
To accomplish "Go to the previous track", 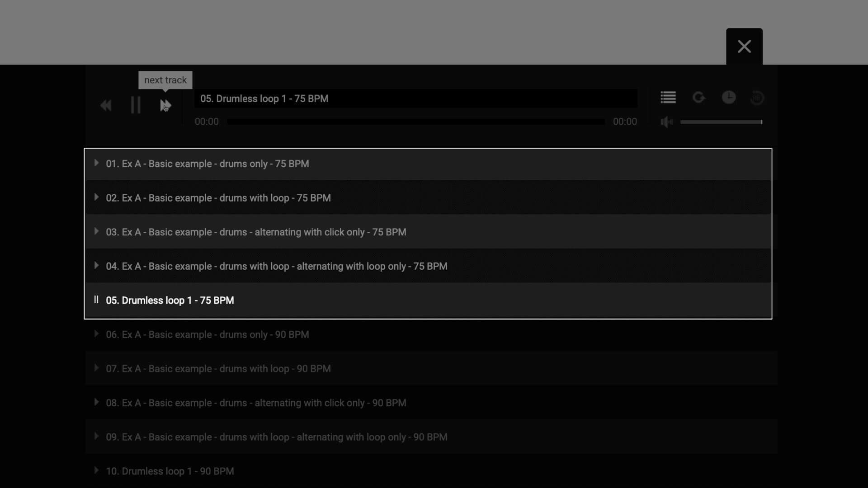I will (x=106, y=105).
